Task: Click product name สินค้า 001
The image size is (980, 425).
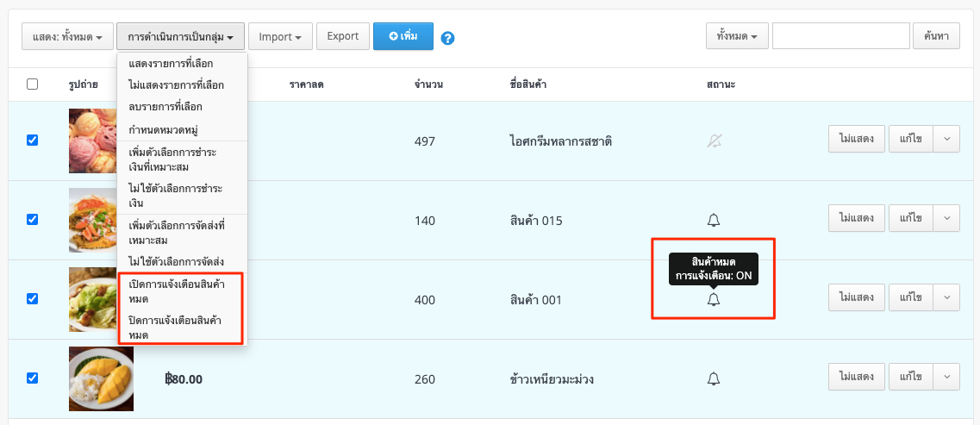Action: tap(535, 300)
